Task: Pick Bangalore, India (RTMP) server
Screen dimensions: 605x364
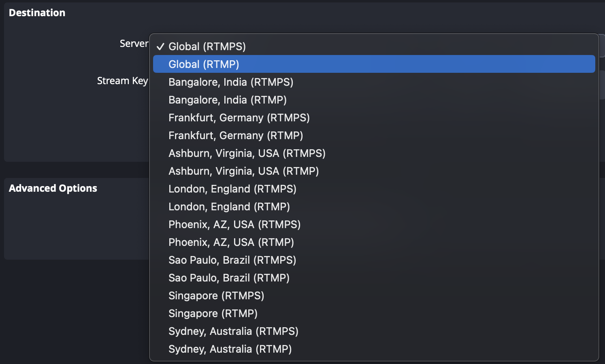Action: coord(228,100)
